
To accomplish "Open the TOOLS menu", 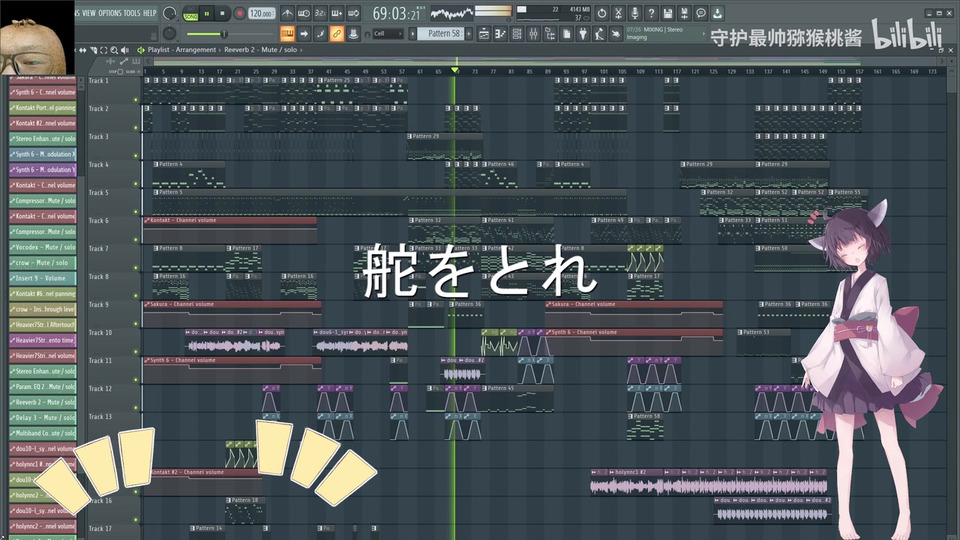I will click(132, 13).
